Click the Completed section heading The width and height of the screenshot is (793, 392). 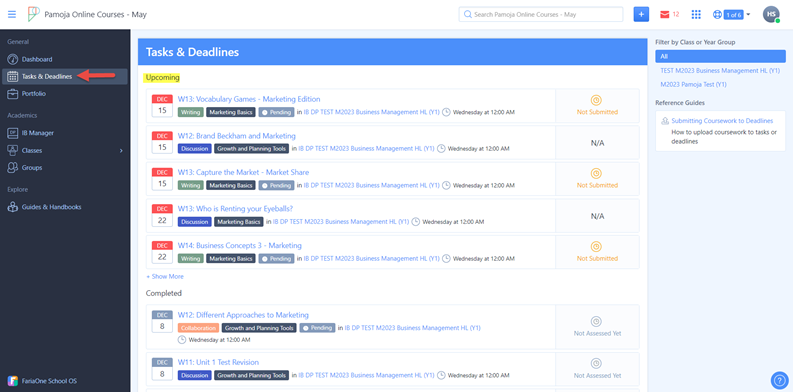[x=164, y=293]
